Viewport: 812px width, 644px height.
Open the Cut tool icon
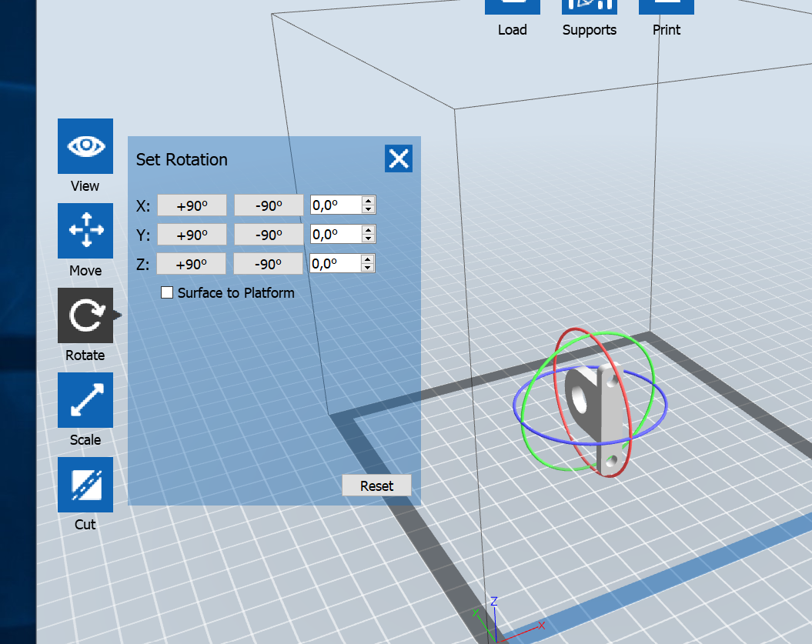coord(85,485)
